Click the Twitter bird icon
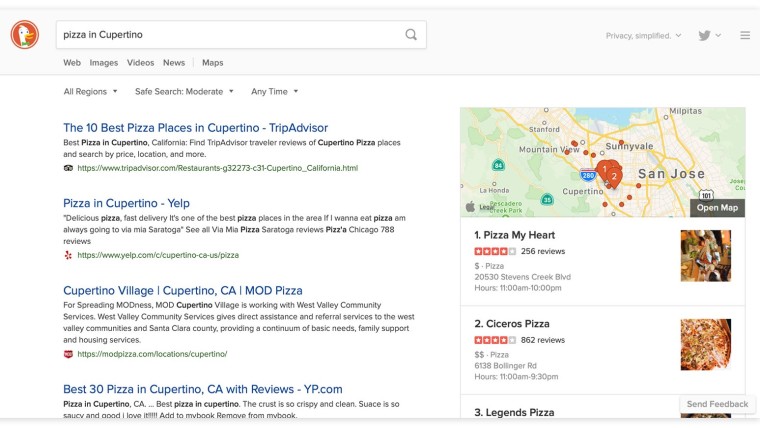The height and width of the screenshot is (428, 760). [704, 35]
